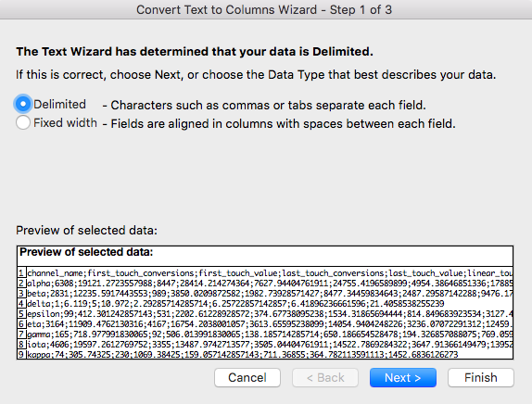
Task: Click the disabled Back button
Action: [325, 377]
